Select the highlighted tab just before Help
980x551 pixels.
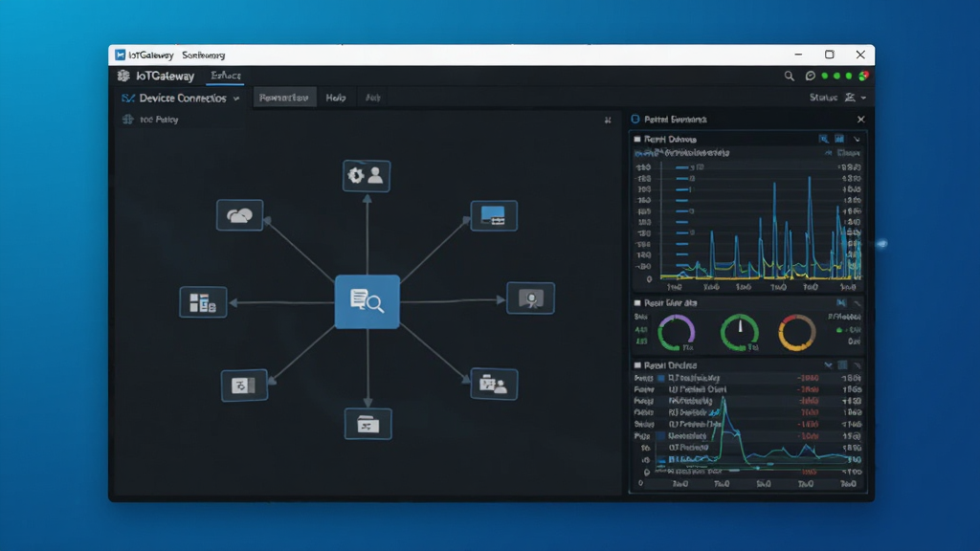(x=283, y=98)
